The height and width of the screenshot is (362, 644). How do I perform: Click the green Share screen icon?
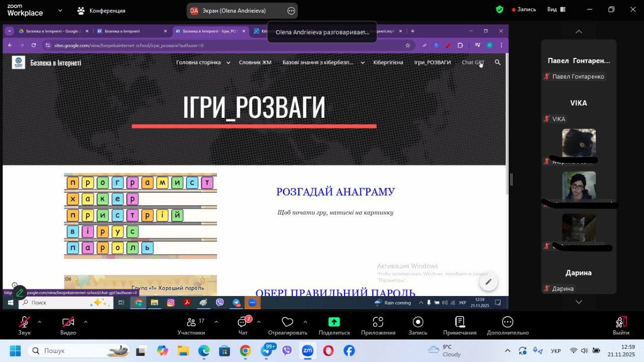(x=334, y=322)
